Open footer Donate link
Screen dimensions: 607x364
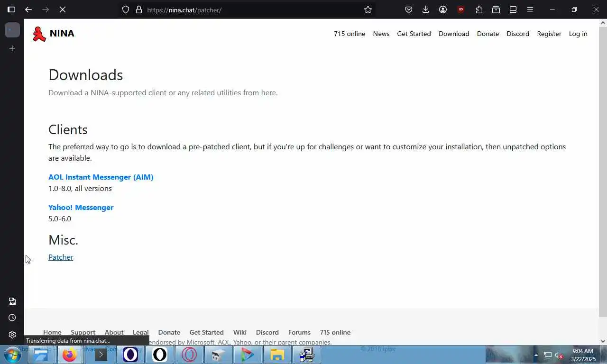coord(169,332)
